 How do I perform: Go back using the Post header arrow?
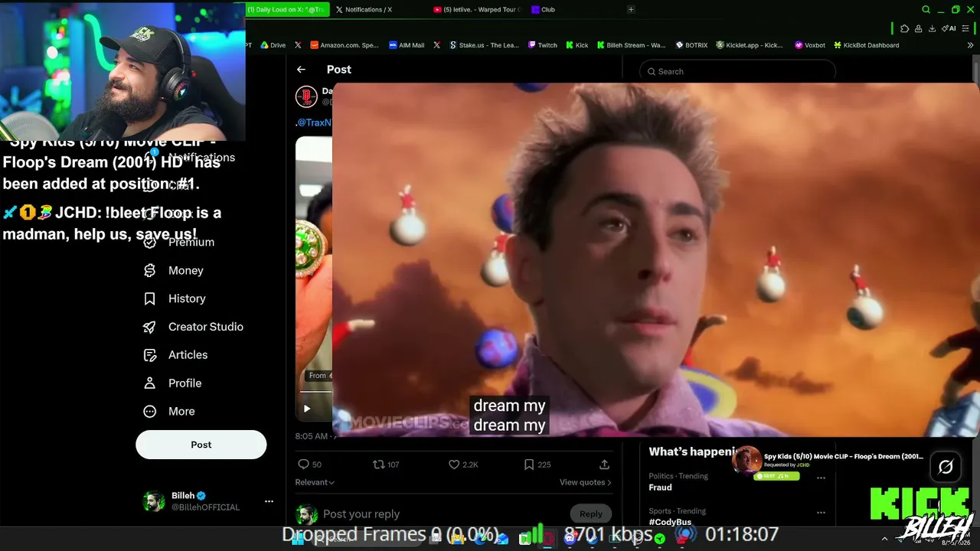[301, 70]
